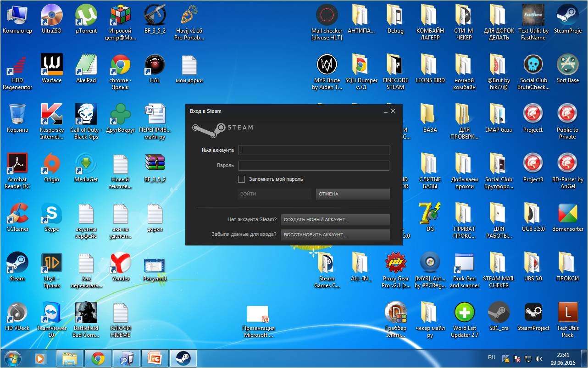Viewport: 588px width, 368px height.
Task: Select the Sort Base desktop icon
Action: pos(568,69)
